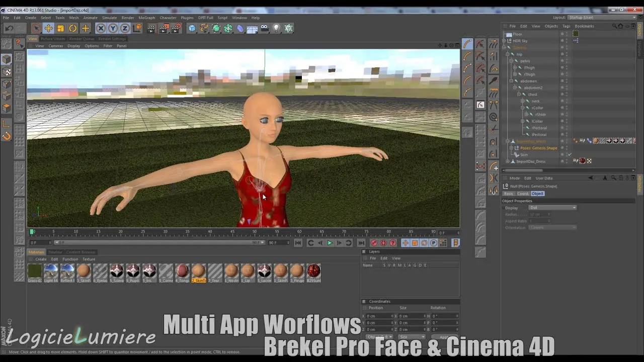The width and height of the screenshot is (644, 362).
Task: Click the Attributes panel lock icon
Action: coord(621,178)
